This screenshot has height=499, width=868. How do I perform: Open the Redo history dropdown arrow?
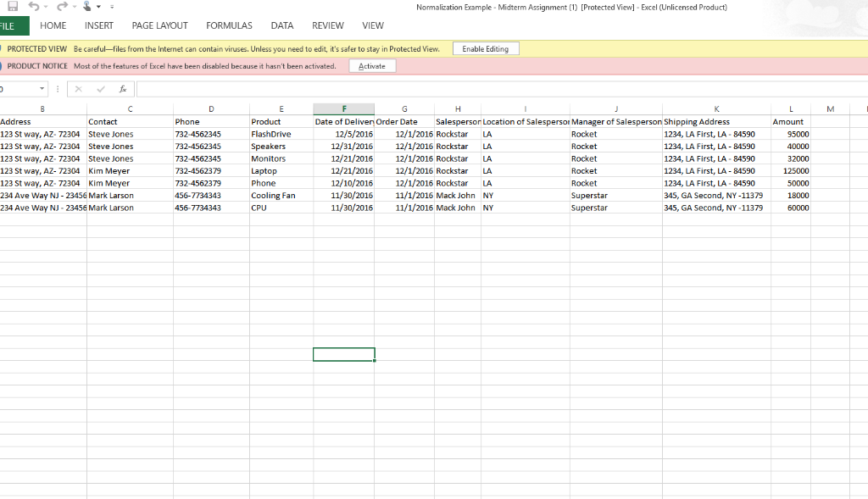[x=75, y=7]
